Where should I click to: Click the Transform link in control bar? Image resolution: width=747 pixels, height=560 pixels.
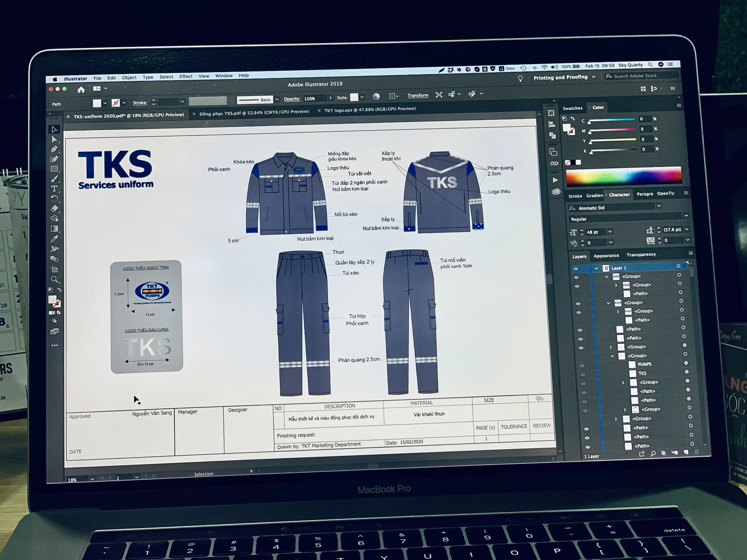(417, 95)
